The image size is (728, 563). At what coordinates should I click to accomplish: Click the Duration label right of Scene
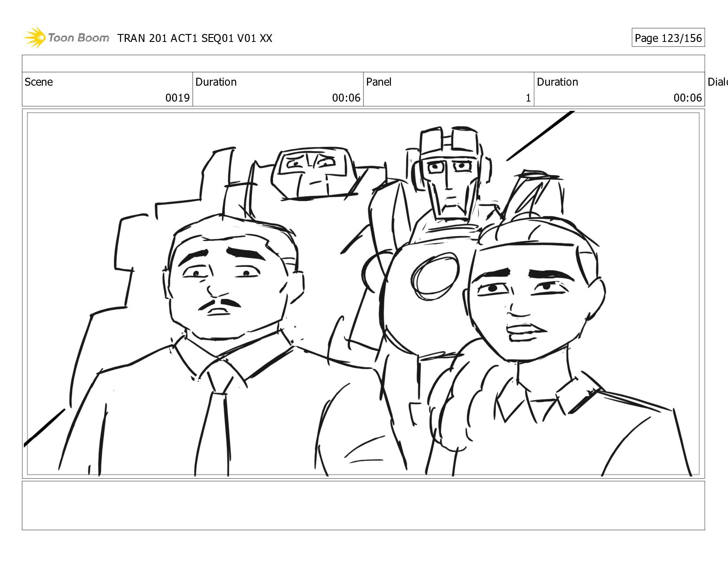(216, 82)
